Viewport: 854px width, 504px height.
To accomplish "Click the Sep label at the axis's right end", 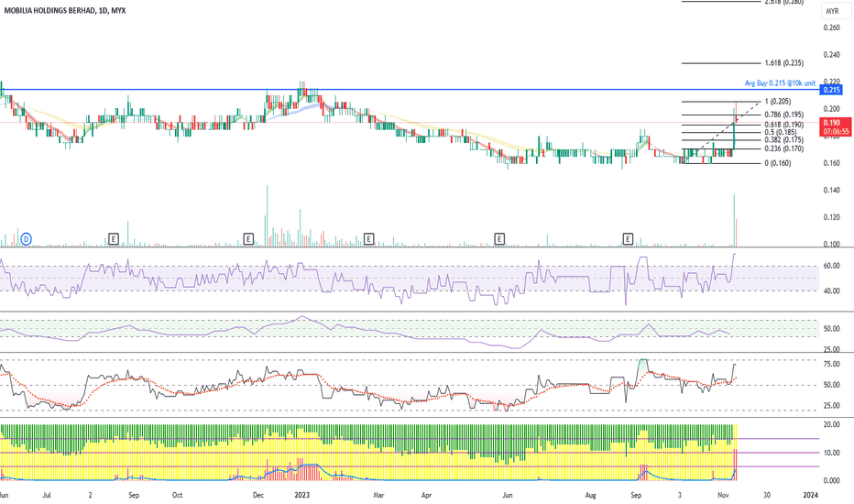I will (x=636, y=495).
